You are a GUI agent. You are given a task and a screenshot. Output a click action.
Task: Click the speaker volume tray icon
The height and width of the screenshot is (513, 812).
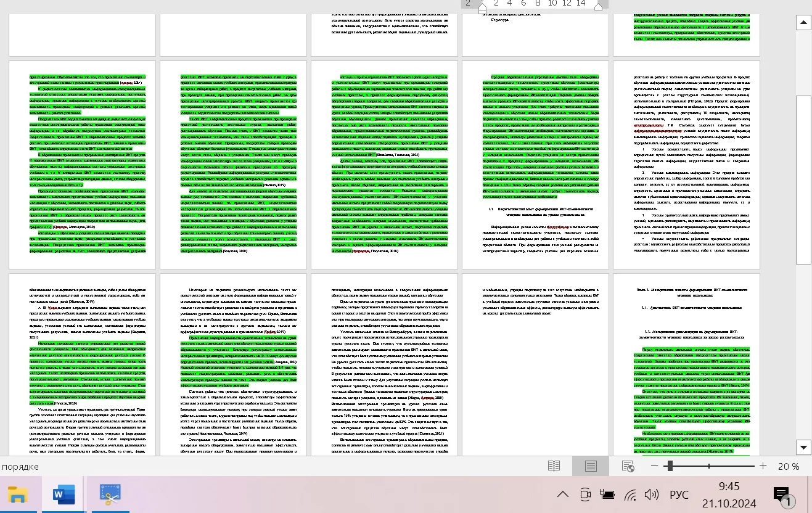click(x=652, y=495)
